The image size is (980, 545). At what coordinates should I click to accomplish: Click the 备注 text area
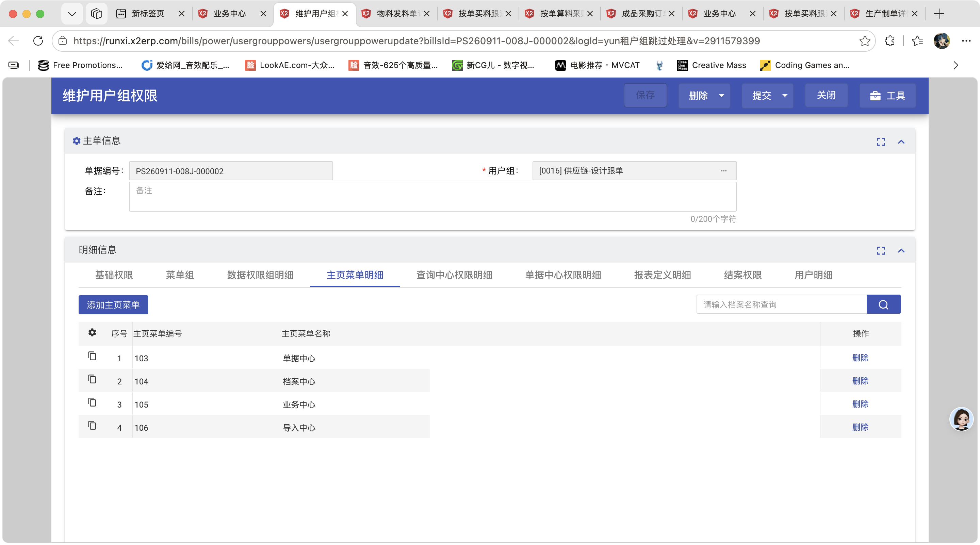click(x=432, y=197)
